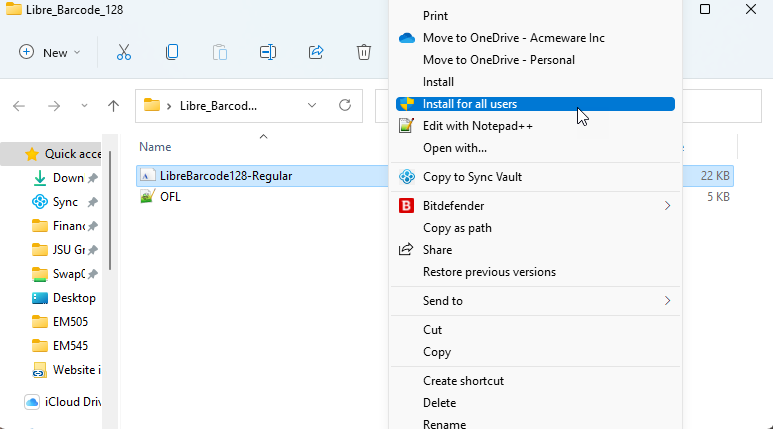Go up one folder level arrow

114,105
